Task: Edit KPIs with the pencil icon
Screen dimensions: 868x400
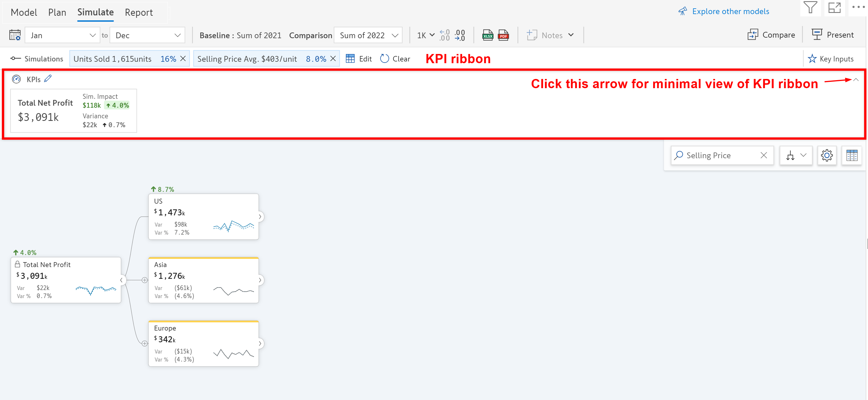Action: pyautogui.click(x=48, y=79)
